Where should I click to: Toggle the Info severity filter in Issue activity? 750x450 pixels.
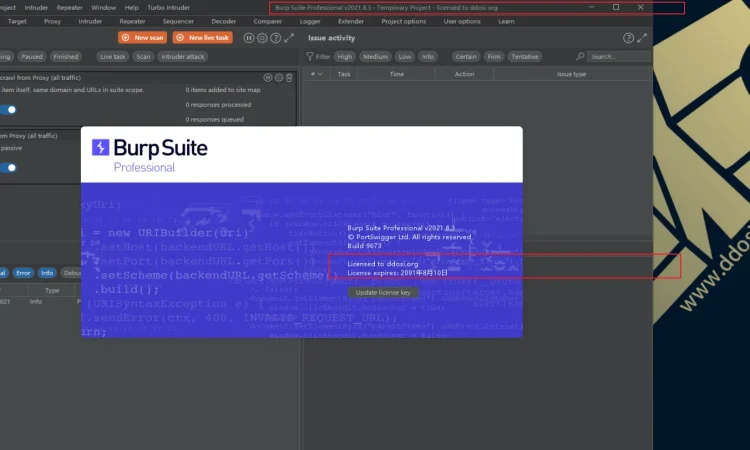(x=428, y=56)
